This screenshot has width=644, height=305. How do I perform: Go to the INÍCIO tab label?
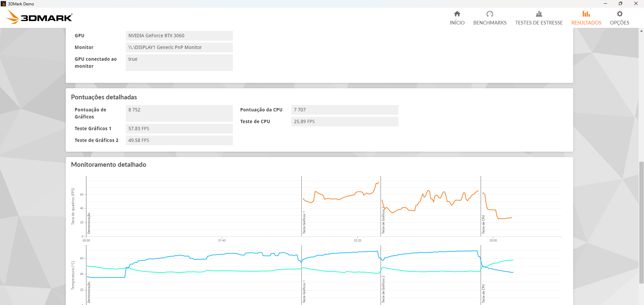[457, 23]
